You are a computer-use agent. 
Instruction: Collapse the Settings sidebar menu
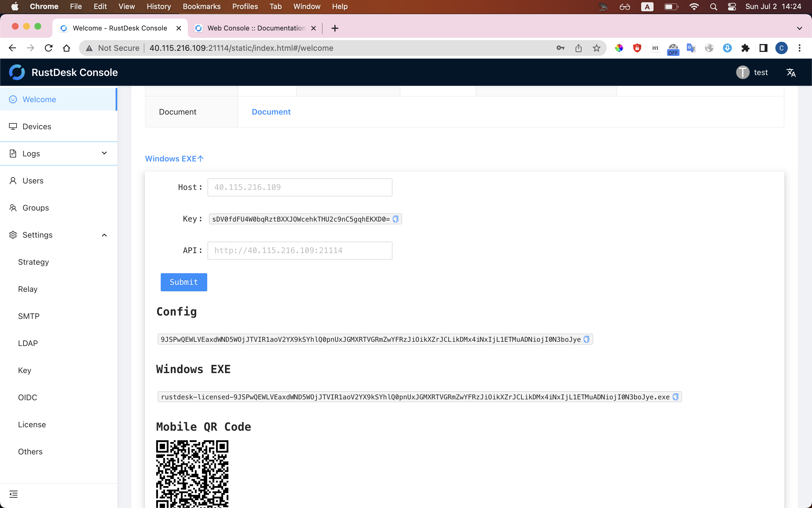coord(58,235)
